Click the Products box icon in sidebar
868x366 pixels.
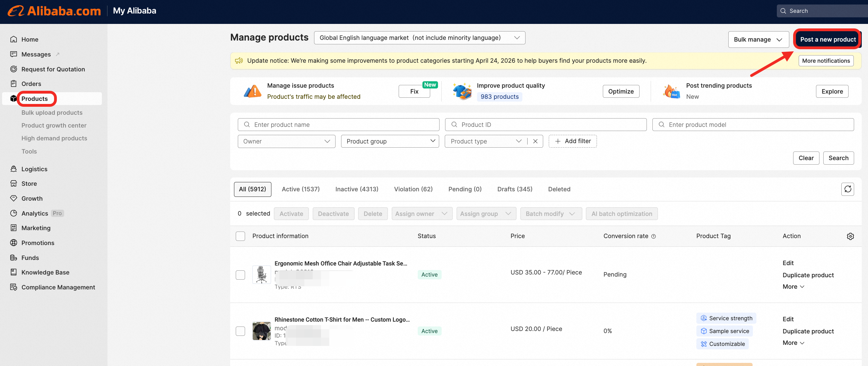(x=14, y=98)
